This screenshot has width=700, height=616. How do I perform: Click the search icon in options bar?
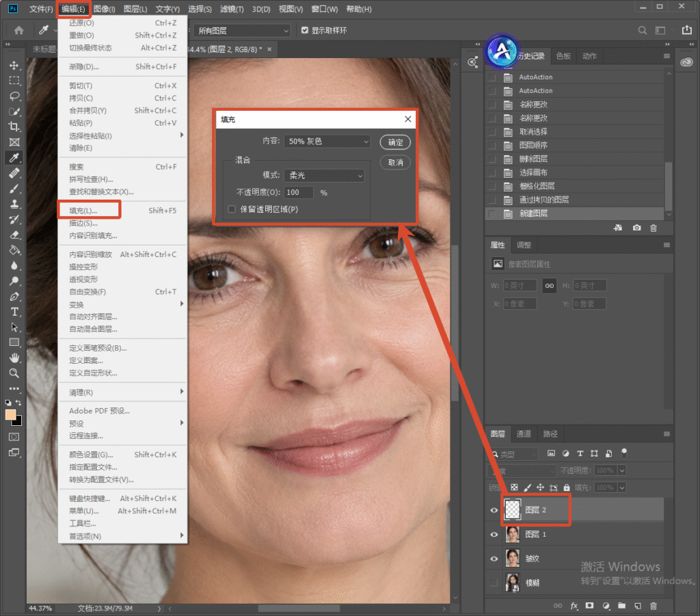point(643,30)
